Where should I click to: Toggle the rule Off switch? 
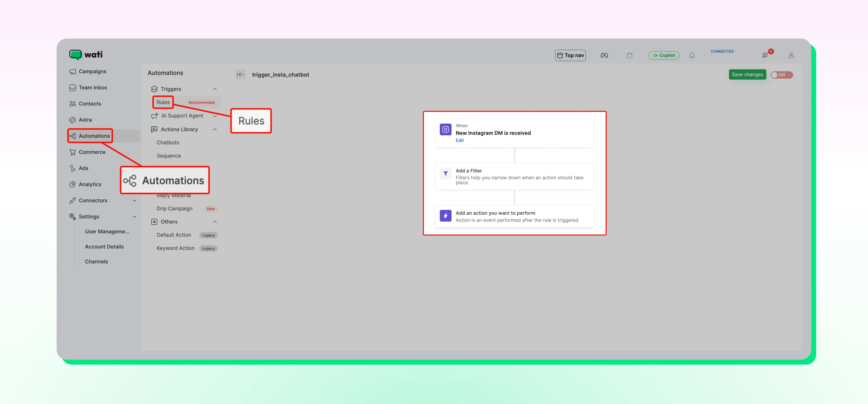pyautogui.click(x=782, y=75)
